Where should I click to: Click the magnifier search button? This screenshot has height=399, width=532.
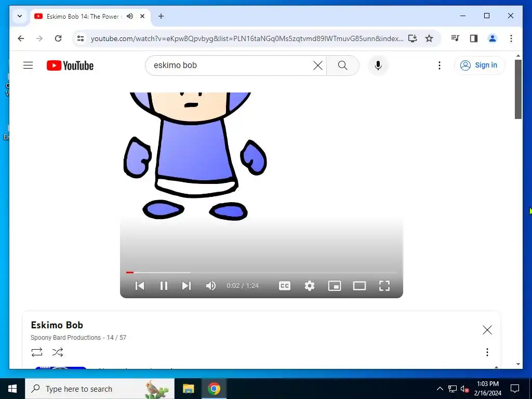[x=343, y=65]
